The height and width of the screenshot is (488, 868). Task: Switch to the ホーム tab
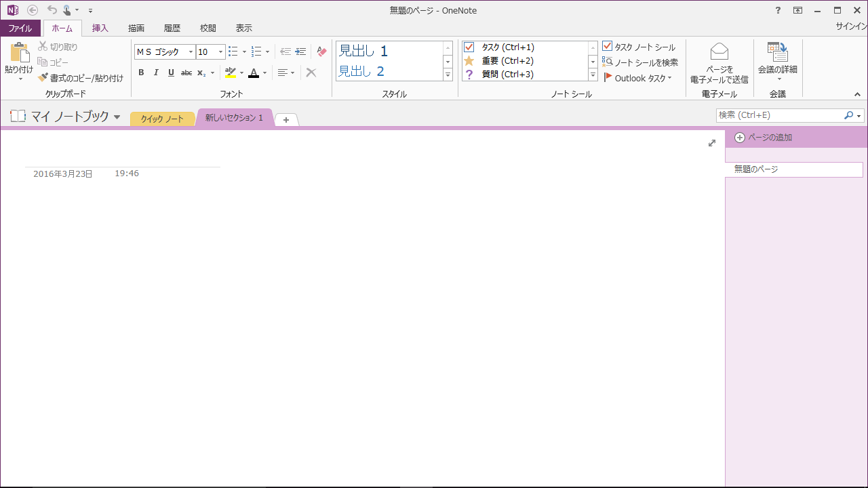[x=62, y=28]
